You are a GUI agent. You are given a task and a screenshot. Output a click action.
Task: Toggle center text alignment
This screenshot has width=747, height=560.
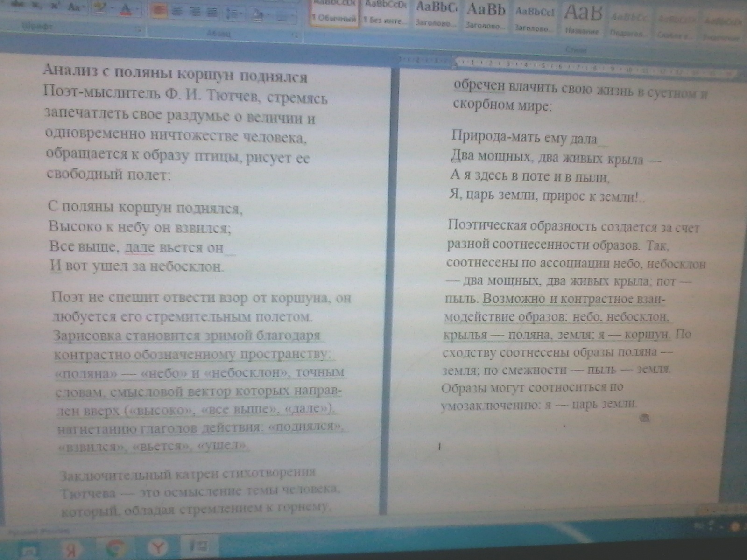pyautogui.click(x=177, y=11)
